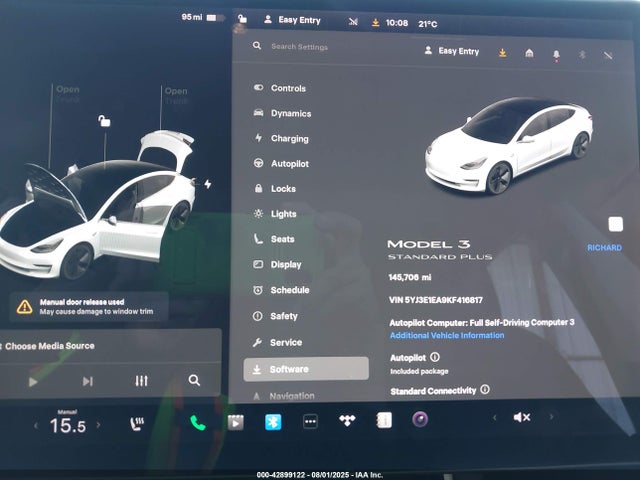Tap the magnifier icon beside Search Settings

(257, 45)
